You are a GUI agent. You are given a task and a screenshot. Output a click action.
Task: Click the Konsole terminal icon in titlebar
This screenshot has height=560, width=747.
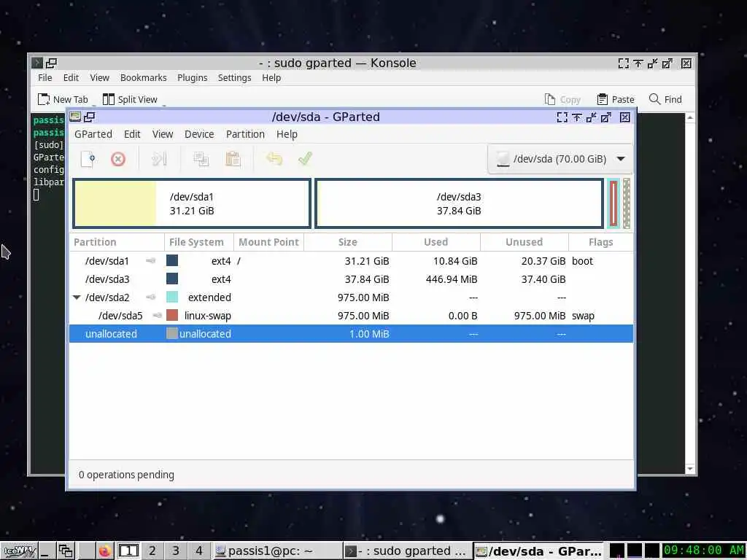coord(36,63)
